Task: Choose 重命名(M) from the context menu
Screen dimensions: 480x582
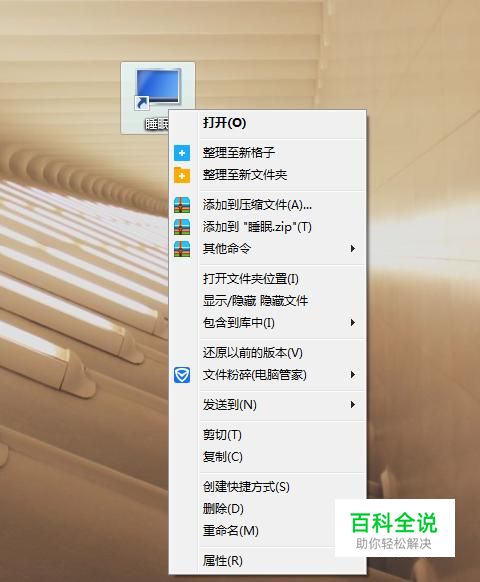Action: (x=252, y=531)
